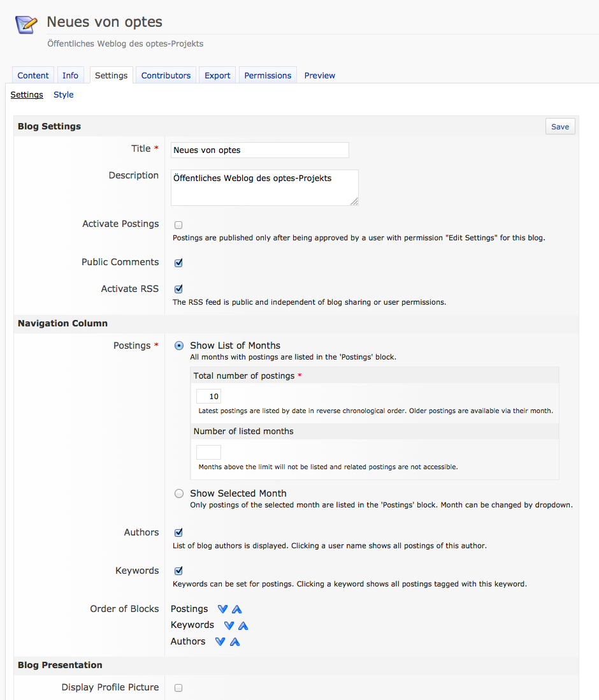This screenshot has height=700, width=599.
Task: Uncheck the Public Comments checkbox
Action: tap(178, 263)
